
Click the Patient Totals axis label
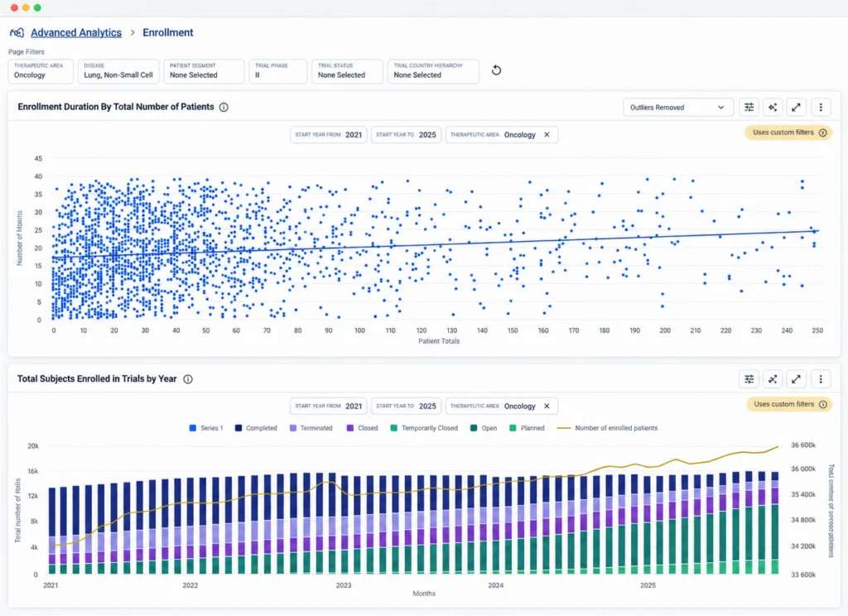pos(439,341)
